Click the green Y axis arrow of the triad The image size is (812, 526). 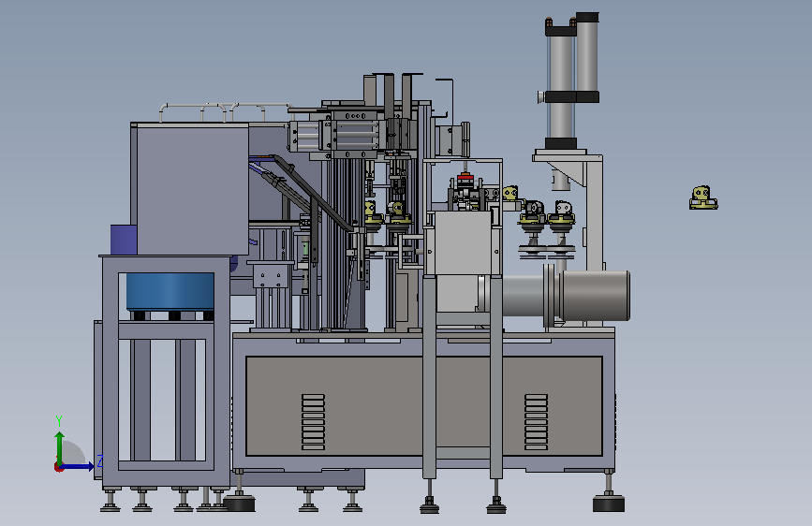coord(59,448)
